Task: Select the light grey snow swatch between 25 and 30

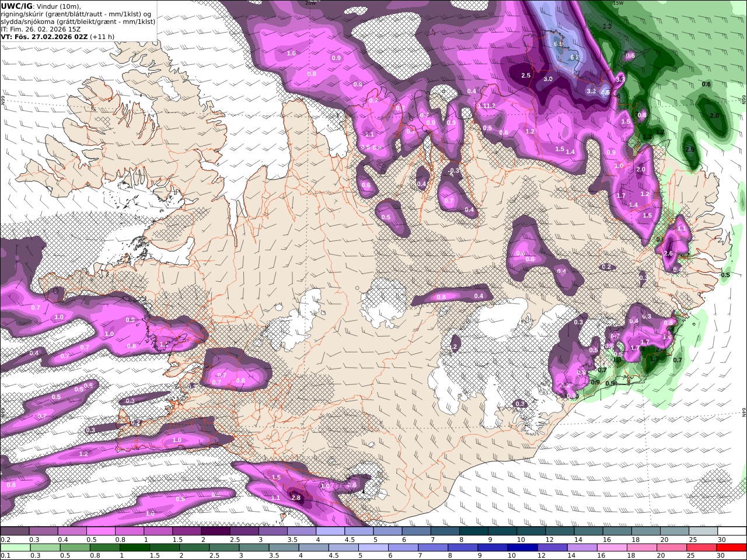Action: pyautogui.click(x=703, y=531)
